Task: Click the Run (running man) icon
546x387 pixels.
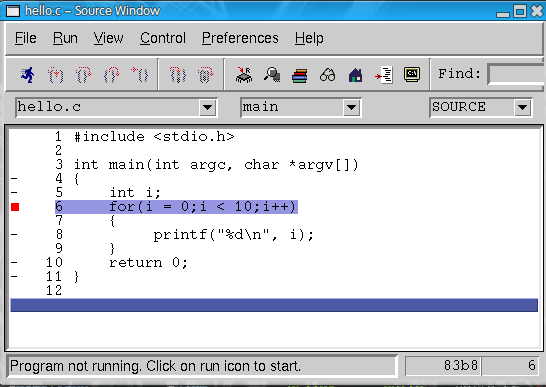Action: click(x=28, y=75)
